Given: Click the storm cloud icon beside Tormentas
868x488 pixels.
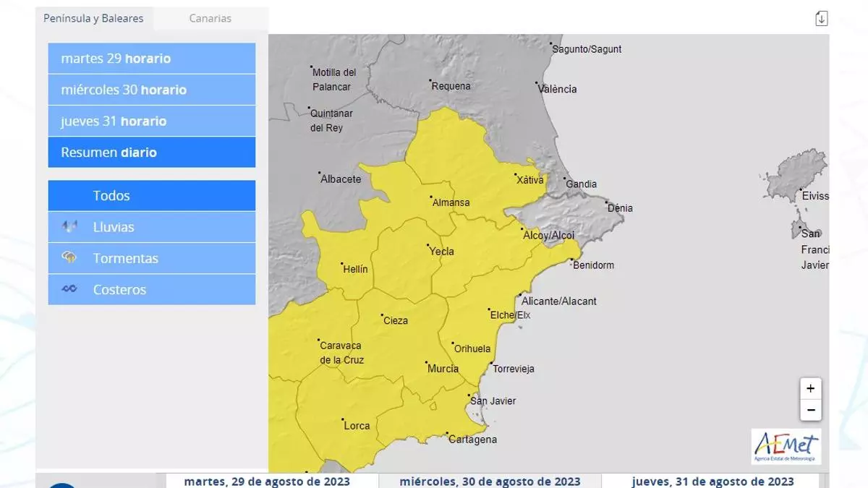Looking at the screenshot, I should (69, 258).
